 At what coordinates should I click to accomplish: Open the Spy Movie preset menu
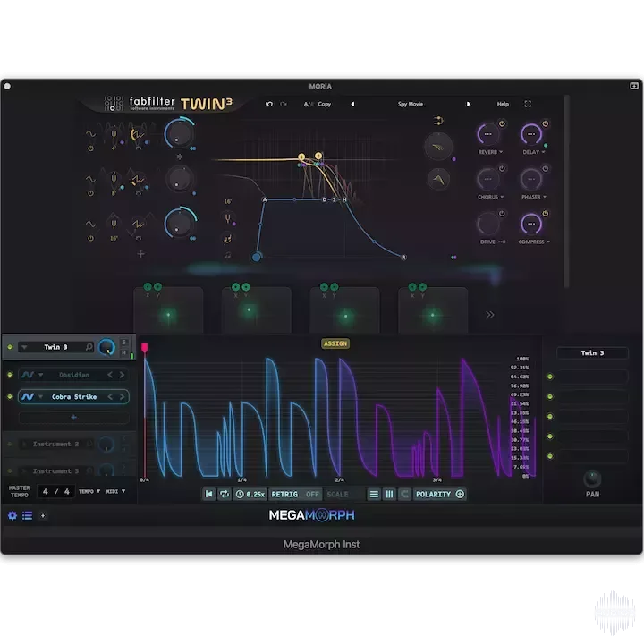411,105
